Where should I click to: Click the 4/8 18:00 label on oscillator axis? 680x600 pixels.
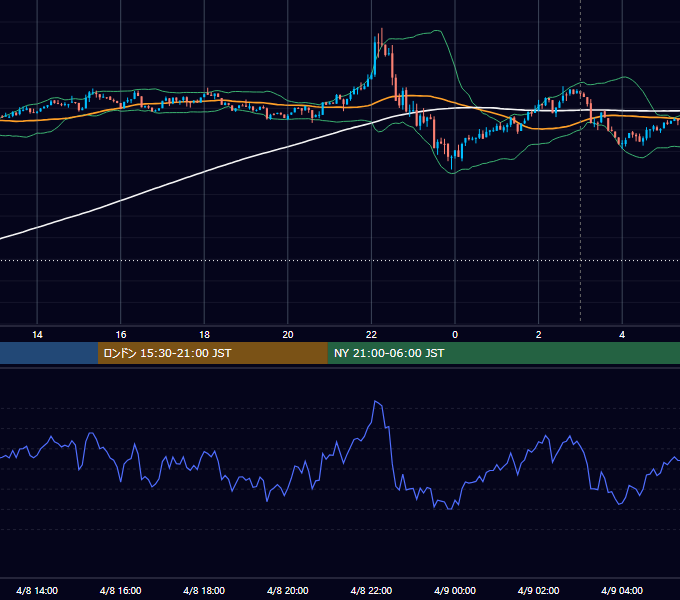204,590
